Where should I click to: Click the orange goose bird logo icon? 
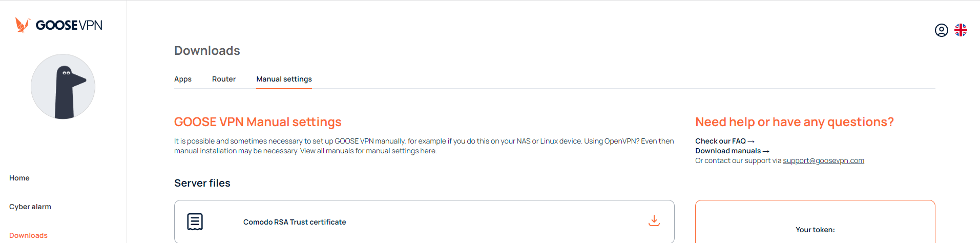(x=22, y=25)
